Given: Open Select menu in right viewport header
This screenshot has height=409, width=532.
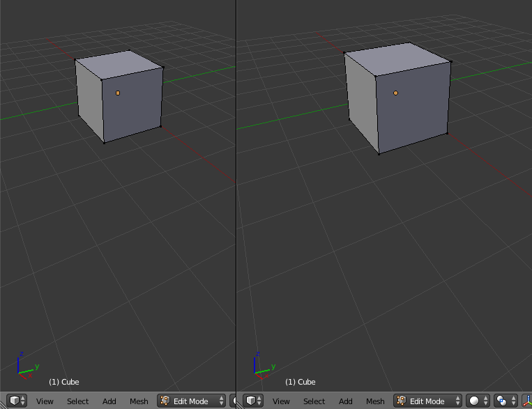Looking at the screenshot, I should (314, 401).
